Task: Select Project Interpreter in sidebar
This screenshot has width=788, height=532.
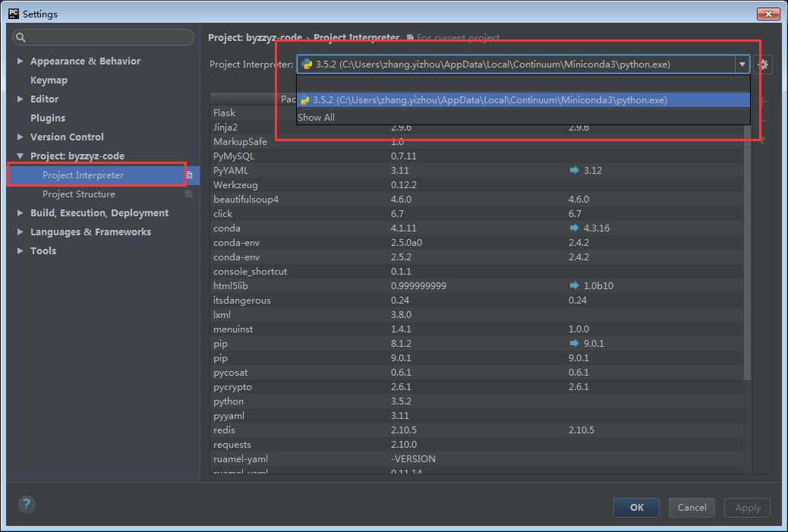Action: [103, 175]
